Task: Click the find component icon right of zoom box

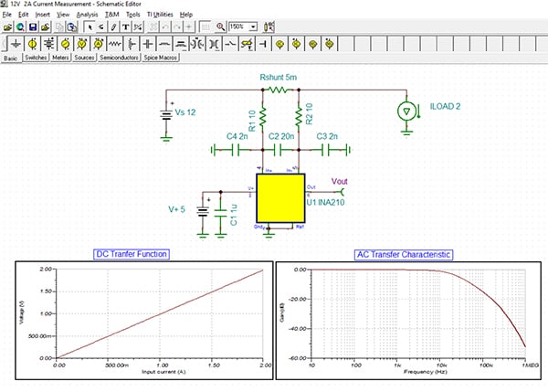Action: point(269,26)
